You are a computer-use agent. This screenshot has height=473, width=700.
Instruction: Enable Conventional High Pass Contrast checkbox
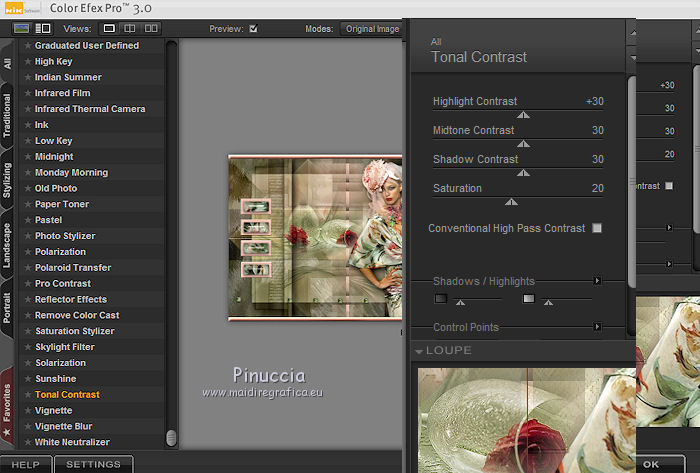[597, 228]
